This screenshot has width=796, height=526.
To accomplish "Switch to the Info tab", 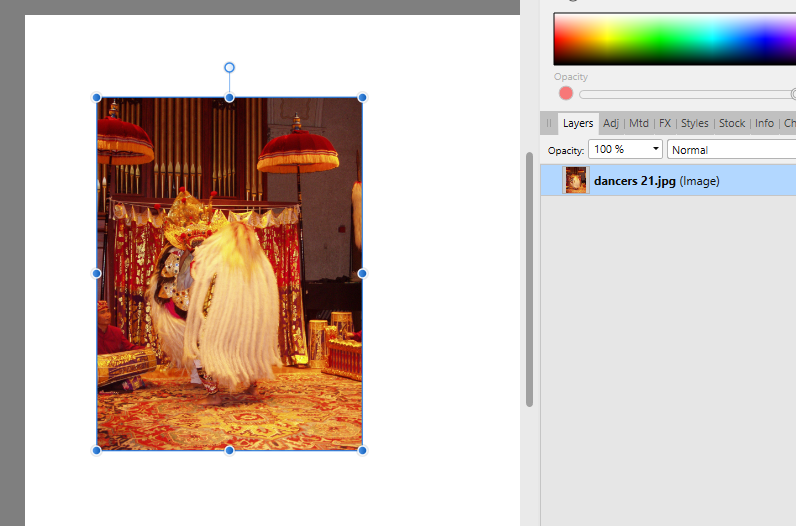I will pos(764,123).
